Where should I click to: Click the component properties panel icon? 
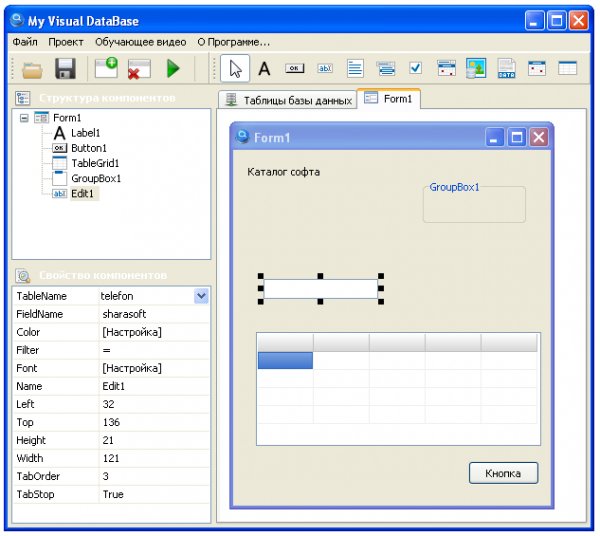click(x=23, y=275)
